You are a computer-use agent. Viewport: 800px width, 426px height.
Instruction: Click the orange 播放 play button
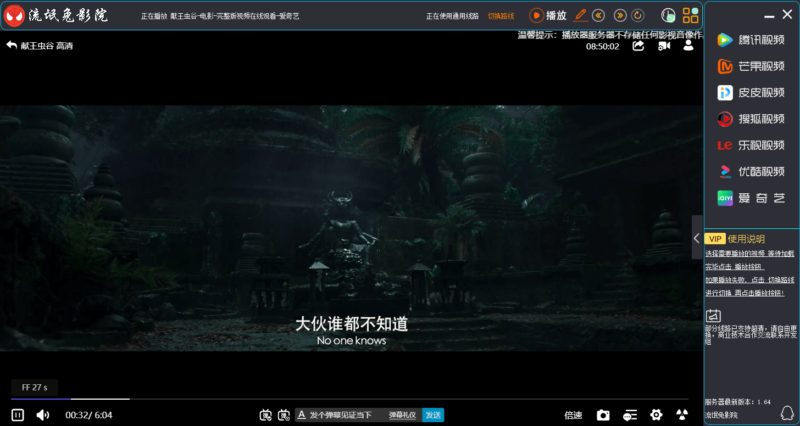(549, 15)
